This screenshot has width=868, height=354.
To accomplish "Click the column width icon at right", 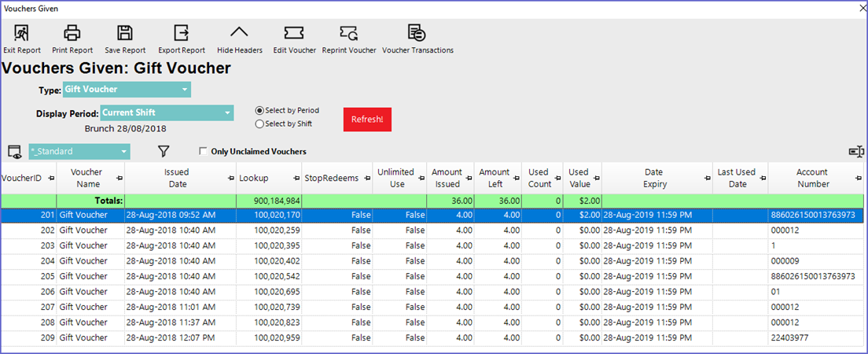I will [x=856, y=152].
